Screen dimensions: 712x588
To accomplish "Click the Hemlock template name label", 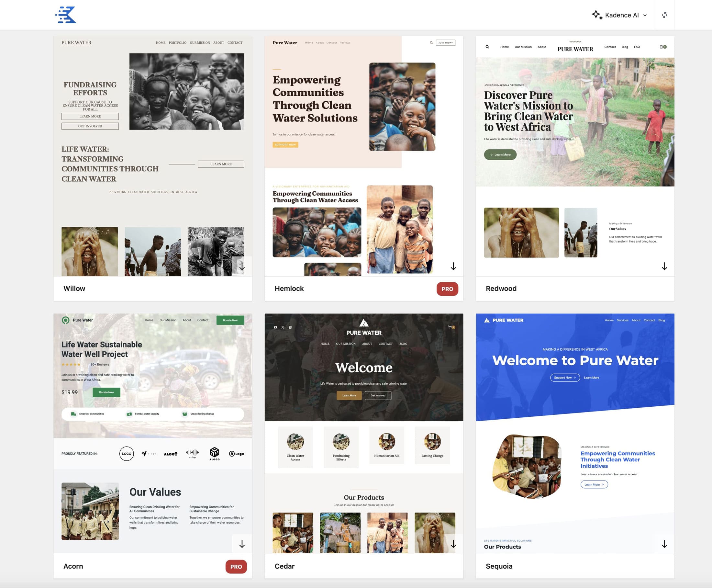I will tap(289, 288).
